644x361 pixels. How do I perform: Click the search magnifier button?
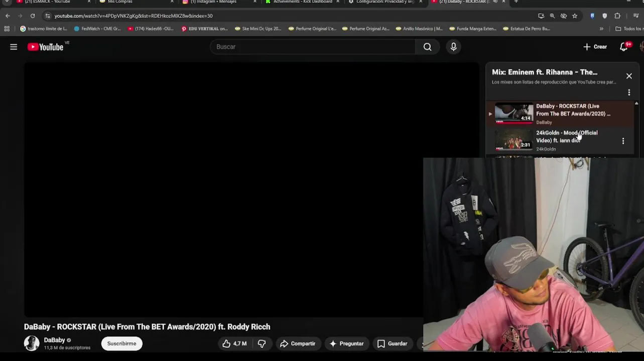(427, 47)
